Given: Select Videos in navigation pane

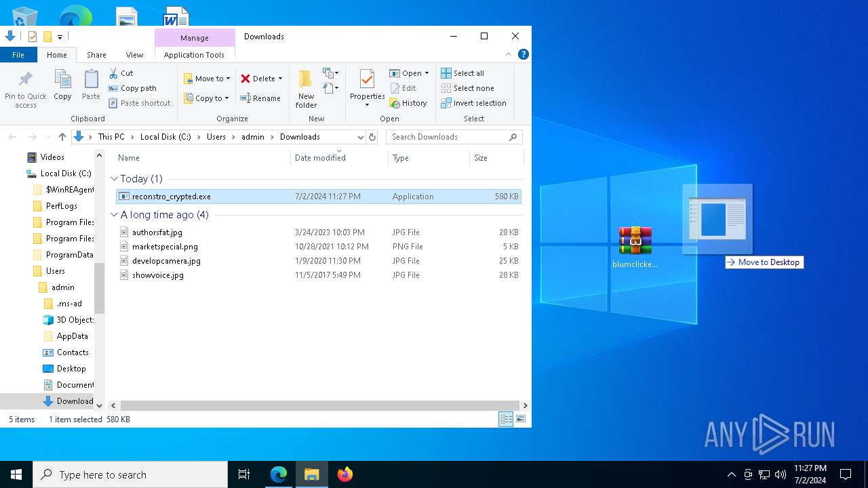Looking at the screenshot, I should pyautogui.click(x=52, y=157).
